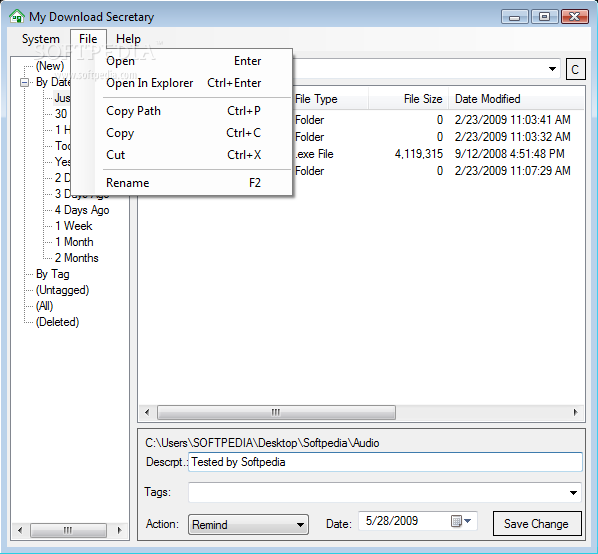The image size is (598, 554).
Task: Open the Action Remind dropdown
Action: click(x=248, y=525)
